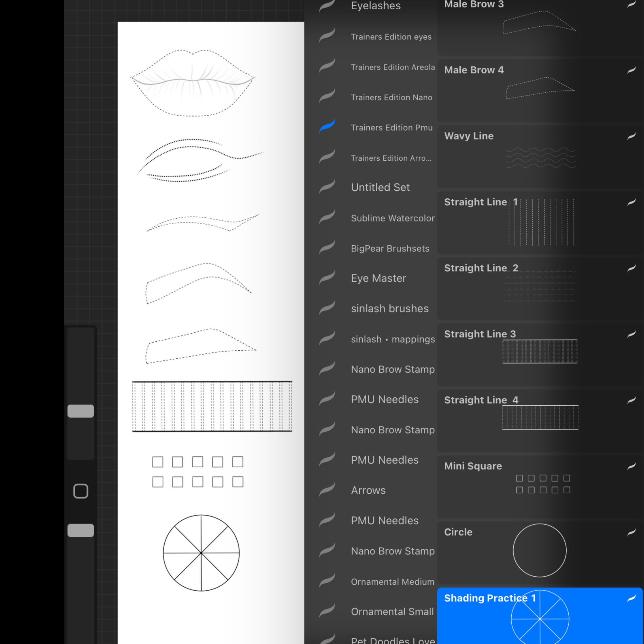Viewport: 644px width, 644px height.
Task: Select the Mini Square brush
Action: [x=540, y=487]
